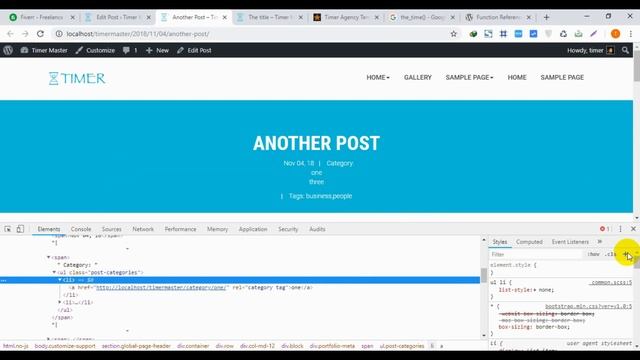Switch to the Edit Post browser tab
The image size is (640, 360).
(x=117, y=17)
